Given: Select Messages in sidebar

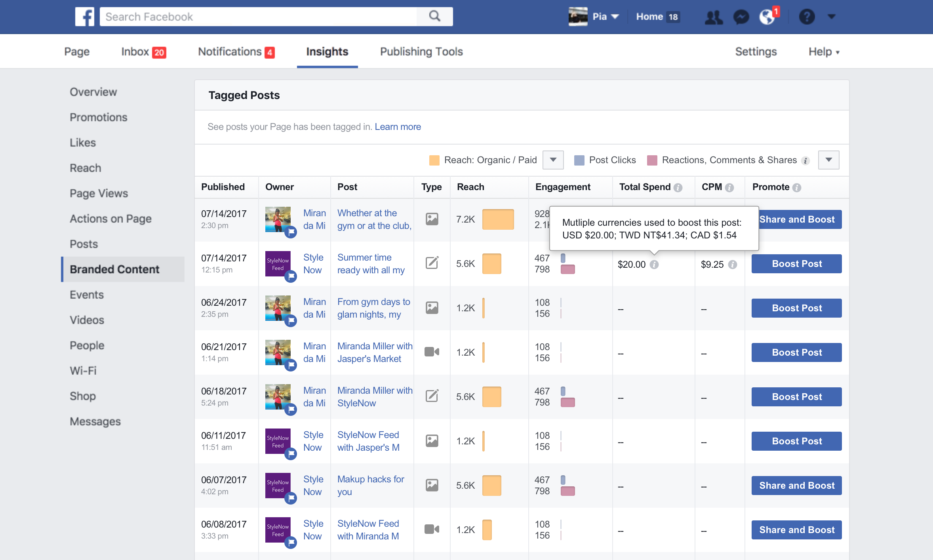Looking at the screenshot, I should (x=95, y=421).
